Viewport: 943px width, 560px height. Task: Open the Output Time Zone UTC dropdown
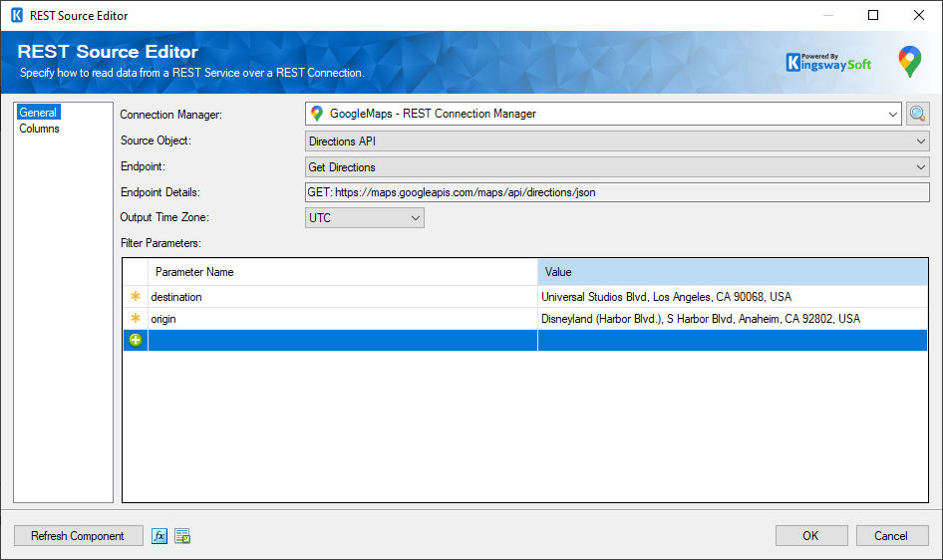(415, 217)
